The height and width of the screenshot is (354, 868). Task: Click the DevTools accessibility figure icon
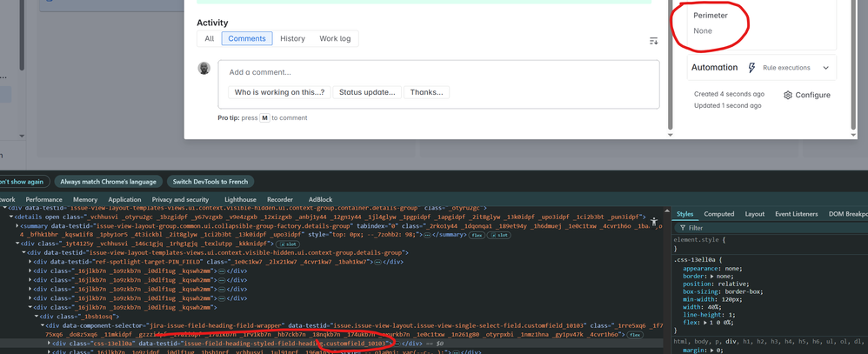point(654,222)
